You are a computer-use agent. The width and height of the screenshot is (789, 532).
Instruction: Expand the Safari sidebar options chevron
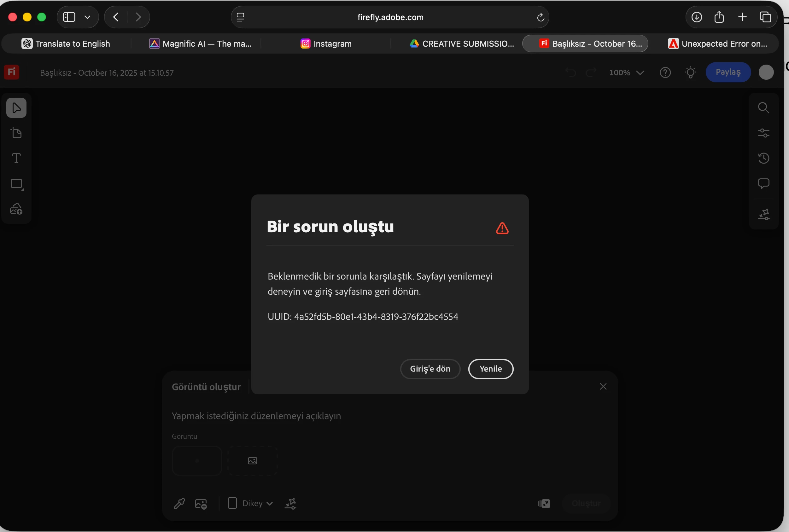click(87, 17)
